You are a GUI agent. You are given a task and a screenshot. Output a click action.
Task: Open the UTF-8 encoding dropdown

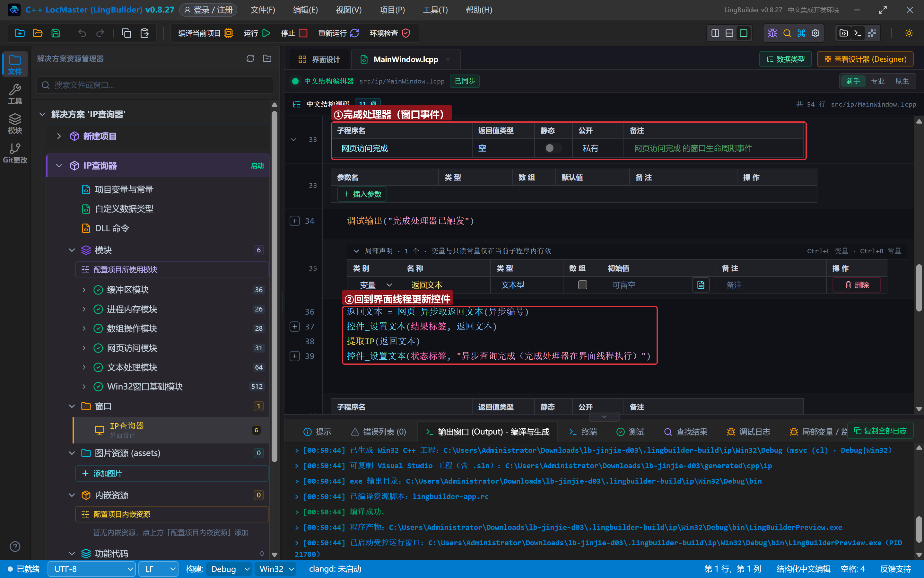(x=92, y=569)
